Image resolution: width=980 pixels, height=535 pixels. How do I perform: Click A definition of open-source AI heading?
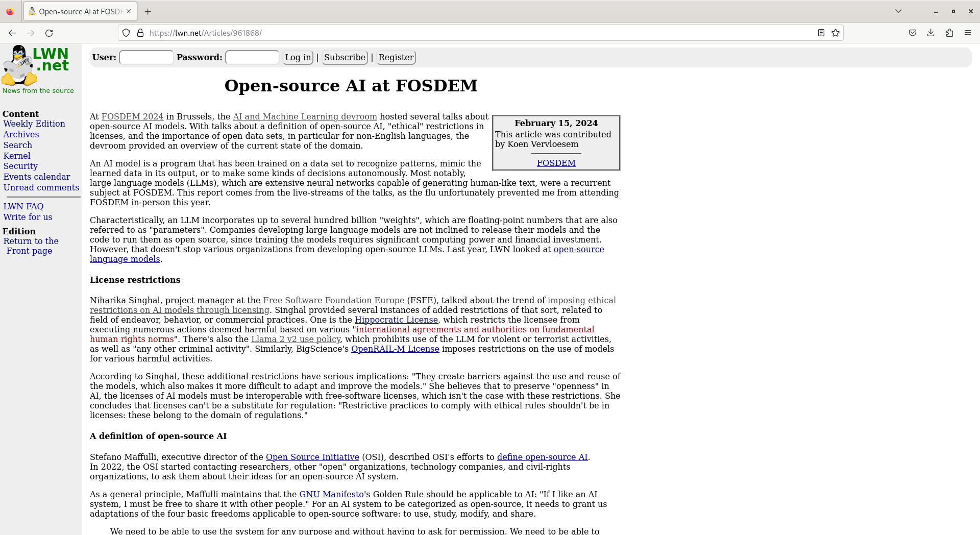158,436
